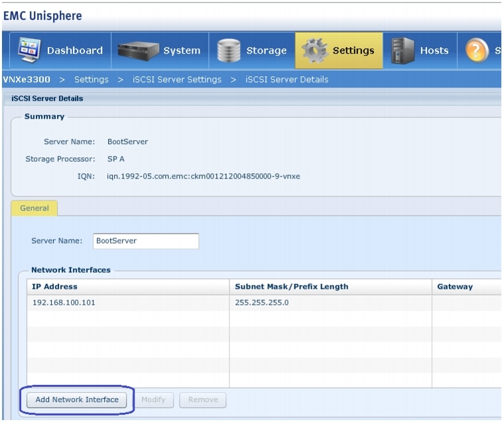
Task: Sort by Gateway column header
Action: click(466, 287)
